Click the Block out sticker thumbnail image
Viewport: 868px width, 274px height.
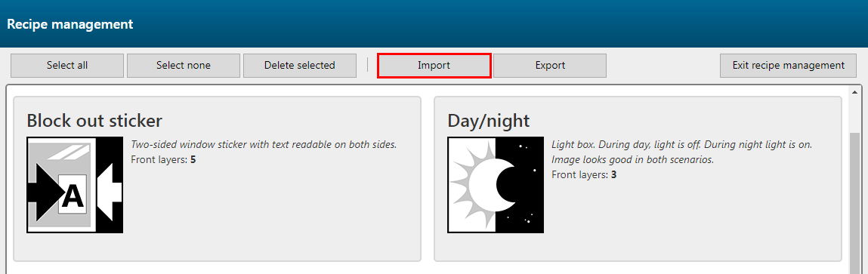point(75,185)
